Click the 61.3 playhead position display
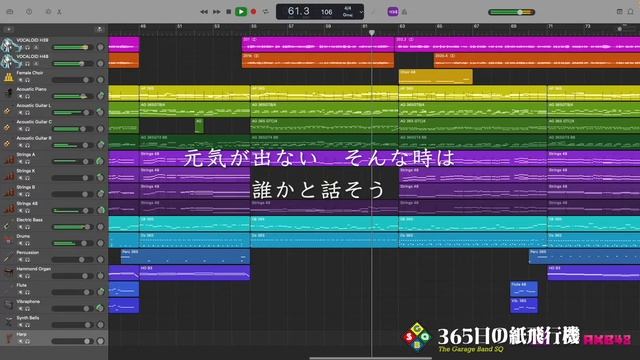 (298, 11)
